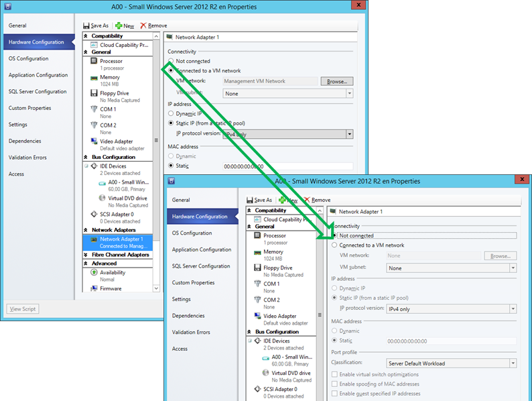Select Virtual DVD drive icon in back window
The width and height of the screenshot is (532, 401).
(102, 198)
